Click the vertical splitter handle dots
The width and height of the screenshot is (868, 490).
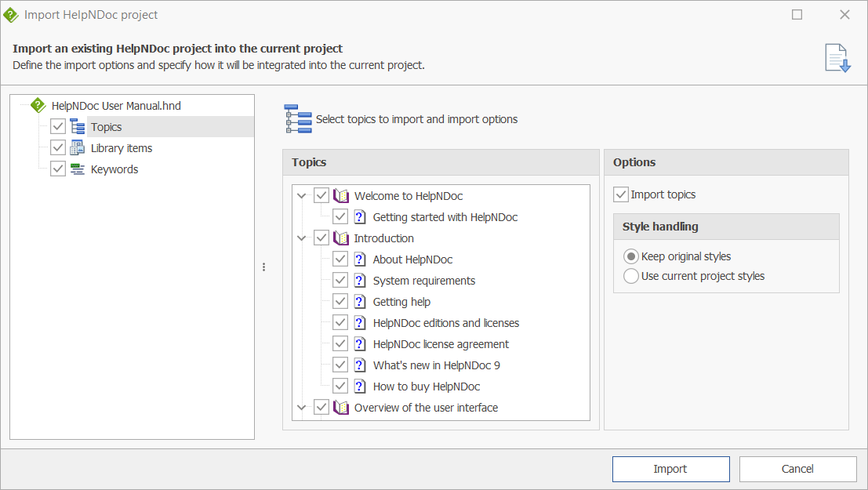pyautogui.click(x=263, y=267)
